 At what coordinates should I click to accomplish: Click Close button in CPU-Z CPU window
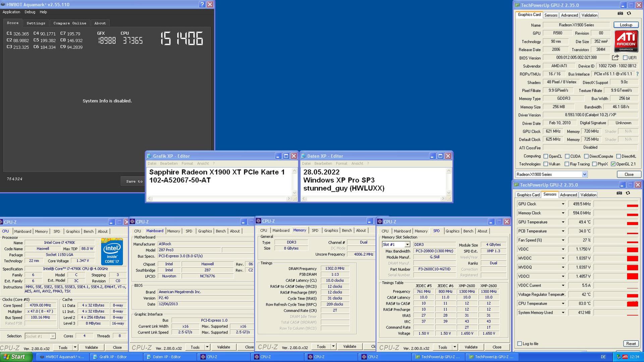[x=117, y=347]
